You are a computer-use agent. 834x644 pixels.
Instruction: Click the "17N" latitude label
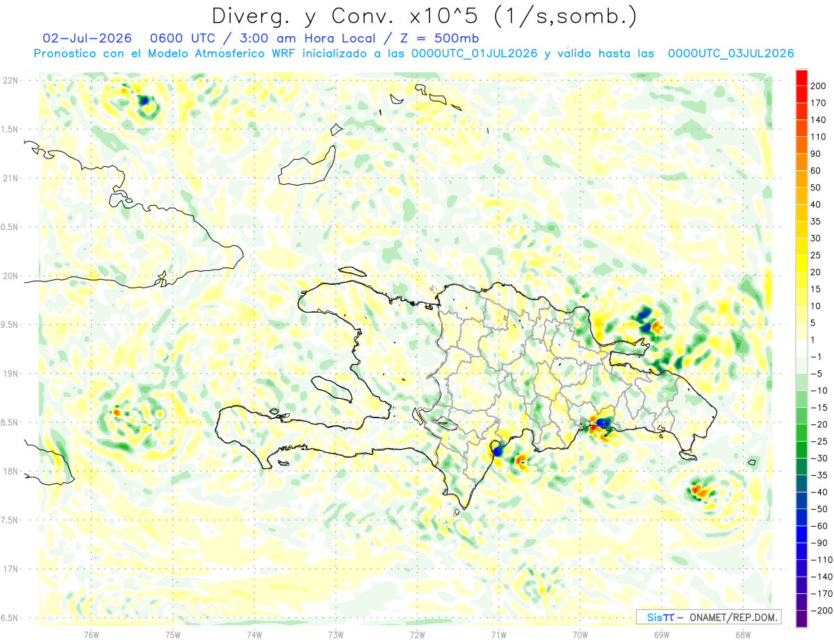tap(10, 569)
